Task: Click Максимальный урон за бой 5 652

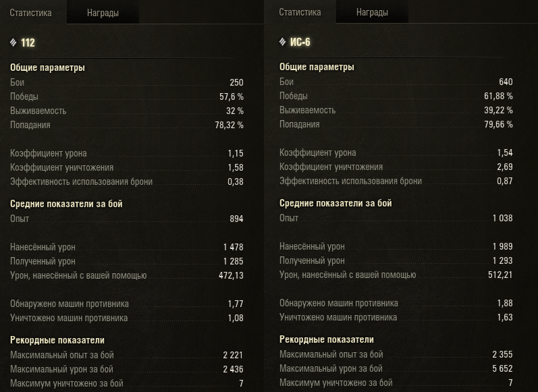Action: tap(502, 368)
